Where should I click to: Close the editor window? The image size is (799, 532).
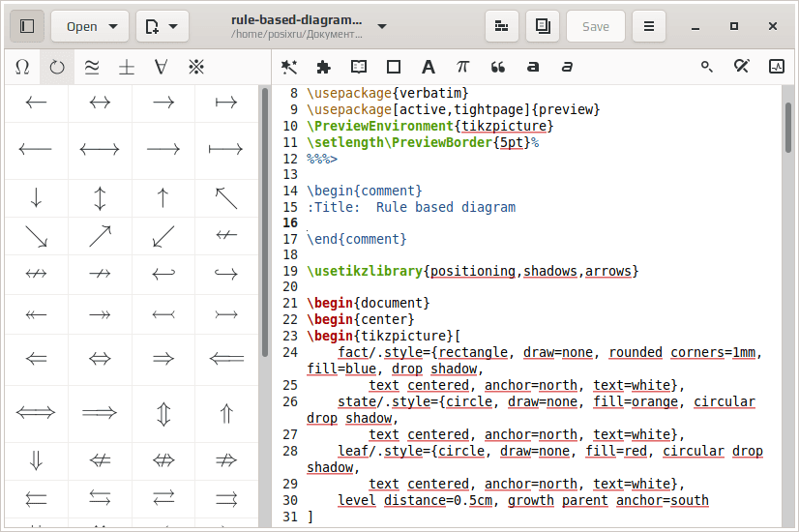tap(773, 26)
